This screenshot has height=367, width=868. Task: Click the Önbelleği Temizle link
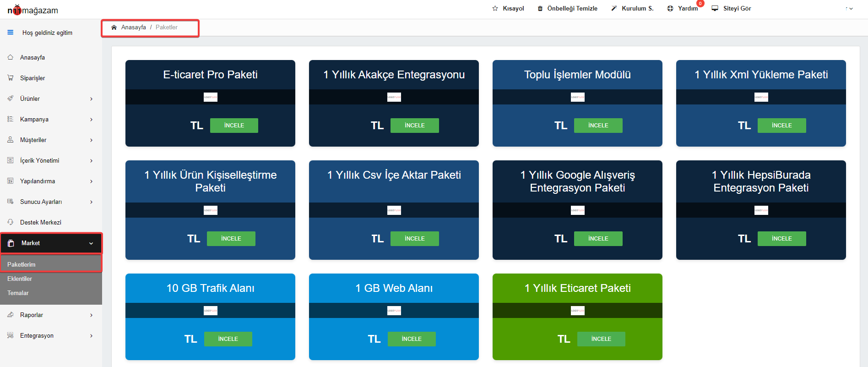[572, 8]
